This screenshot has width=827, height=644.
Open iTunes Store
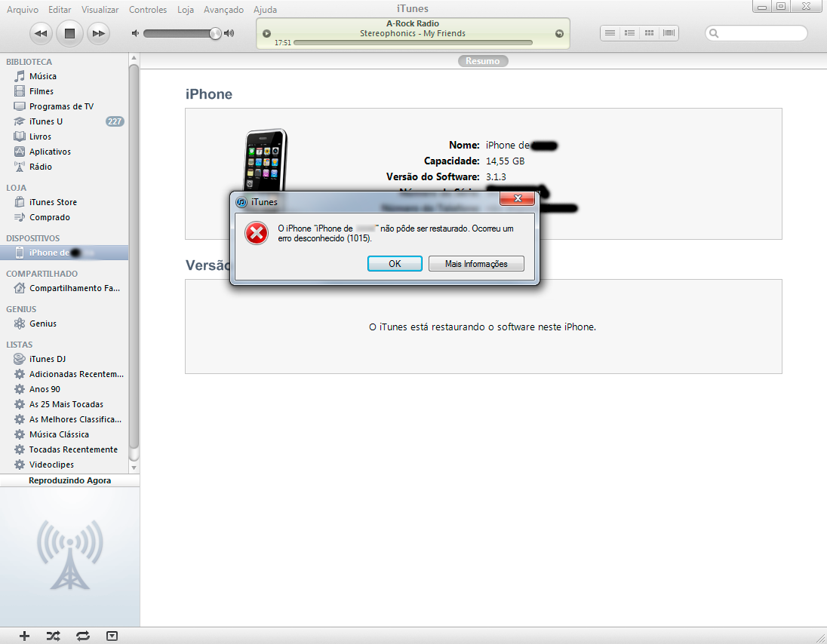point(64,202)
